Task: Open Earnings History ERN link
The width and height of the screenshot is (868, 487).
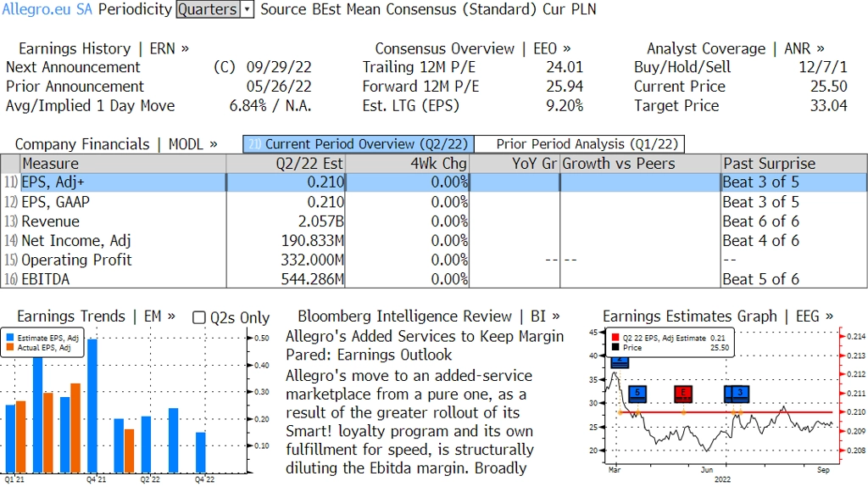Action: click(103, 48)
